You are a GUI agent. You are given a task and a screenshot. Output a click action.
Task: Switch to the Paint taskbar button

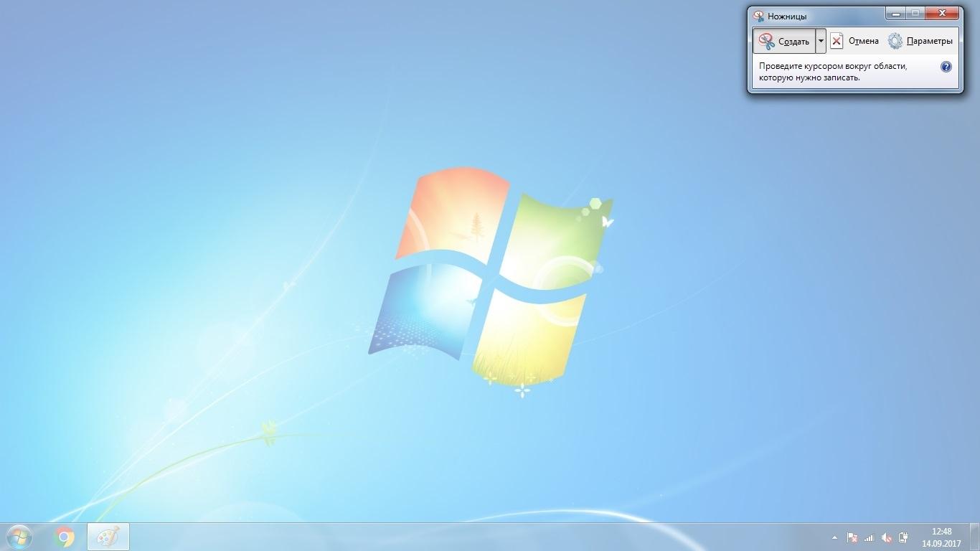tap(108, 537)
